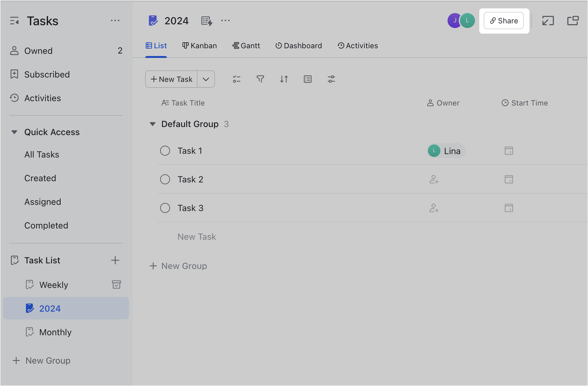Screen dimensions: 588x386
Task: Collapse the Tasks sidebar icon
Action: click(x=14, y=21)
